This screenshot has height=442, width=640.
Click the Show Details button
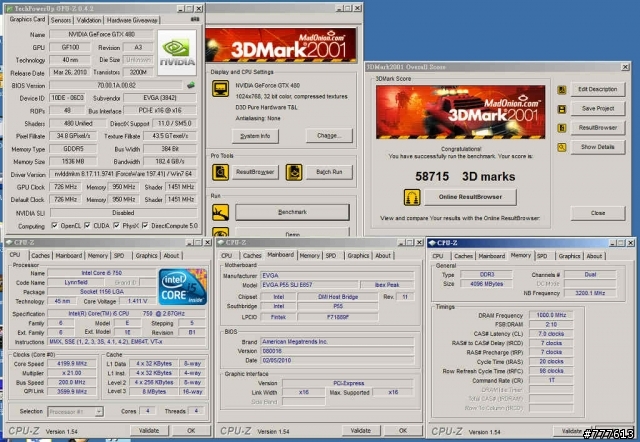598,147
